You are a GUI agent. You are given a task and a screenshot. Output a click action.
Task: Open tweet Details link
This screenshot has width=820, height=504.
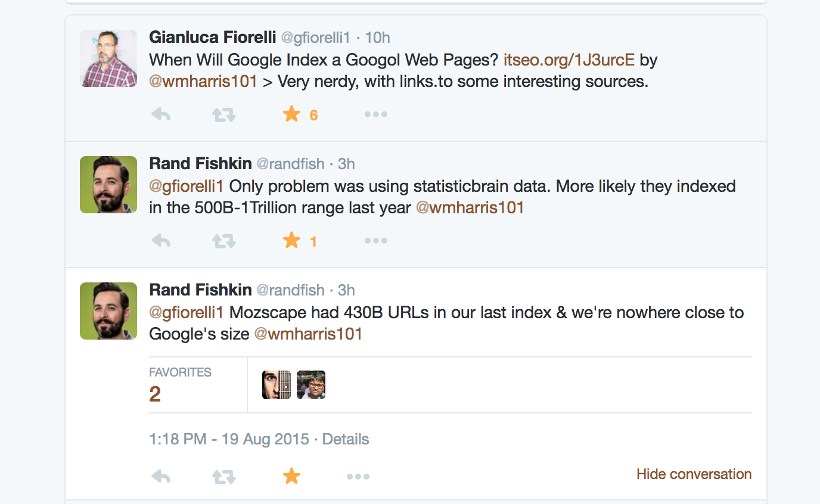click(346, 440)
